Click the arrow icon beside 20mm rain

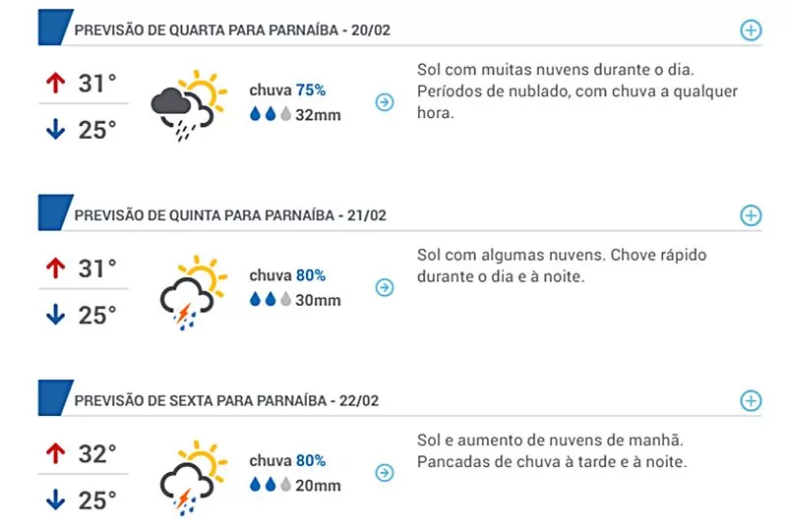[385, 472]
